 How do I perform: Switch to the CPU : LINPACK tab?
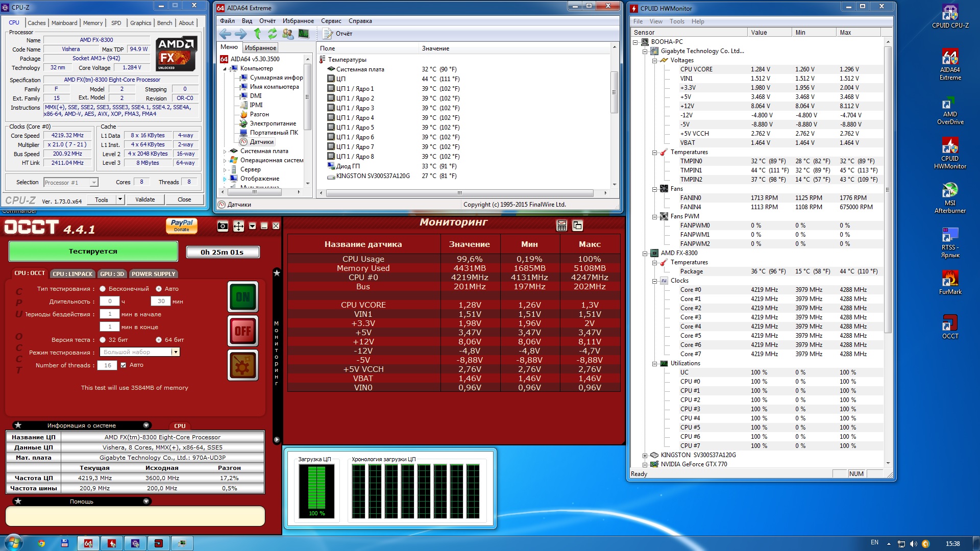tap(72, 274)
